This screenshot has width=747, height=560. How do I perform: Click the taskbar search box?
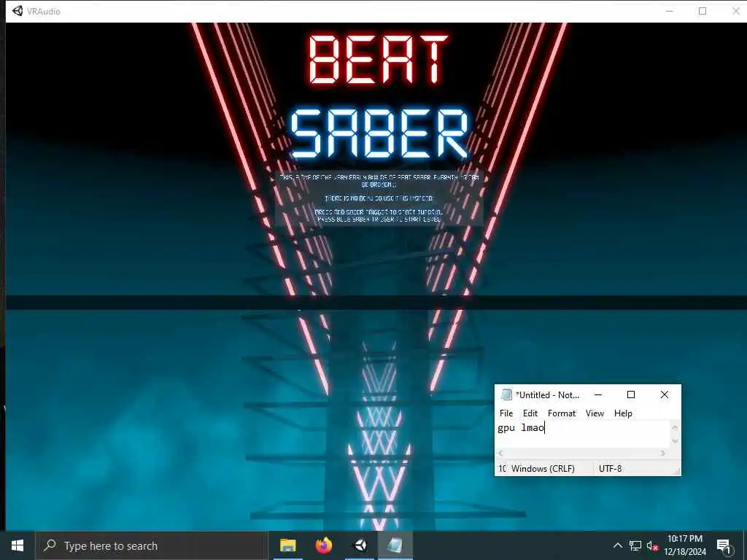coord(150,545)
